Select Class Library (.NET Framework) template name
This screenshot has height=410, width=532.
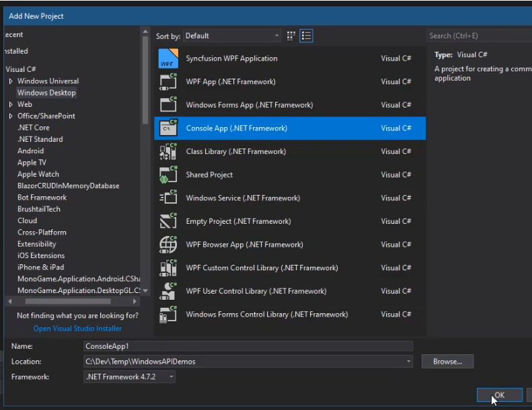(236, 152)
